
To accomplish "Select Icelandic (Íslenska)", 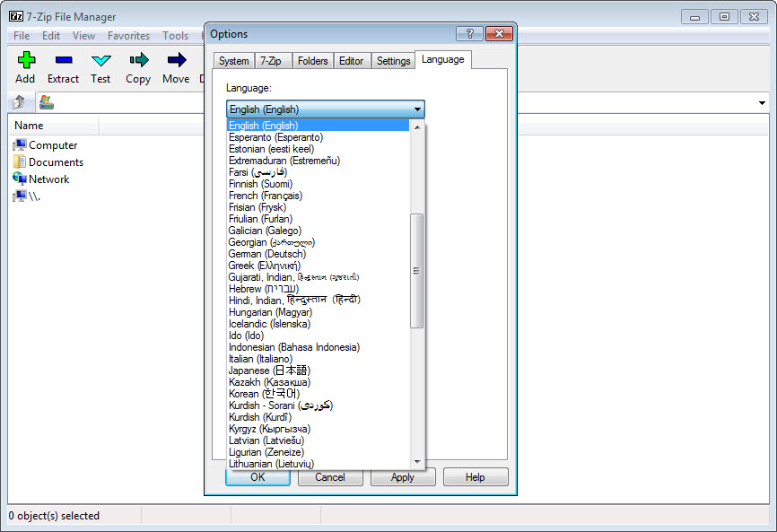I will coord(319,324).
